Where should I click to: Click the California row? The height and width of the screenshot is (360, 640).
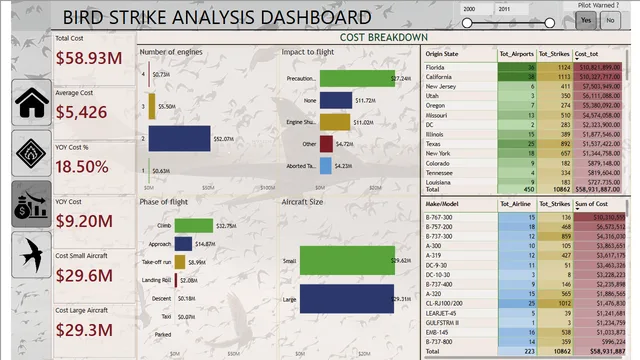[x=523, y=77]
